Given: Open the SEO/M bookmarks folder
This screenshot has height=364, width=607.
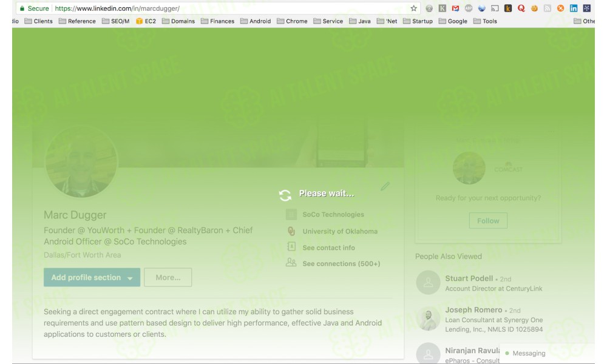Looking at the screenshot, I should [x=115, y=21].
